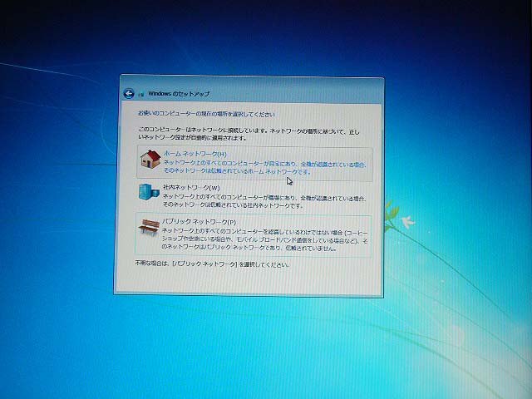Click the blue office building icon

click(x=149, y=193)
